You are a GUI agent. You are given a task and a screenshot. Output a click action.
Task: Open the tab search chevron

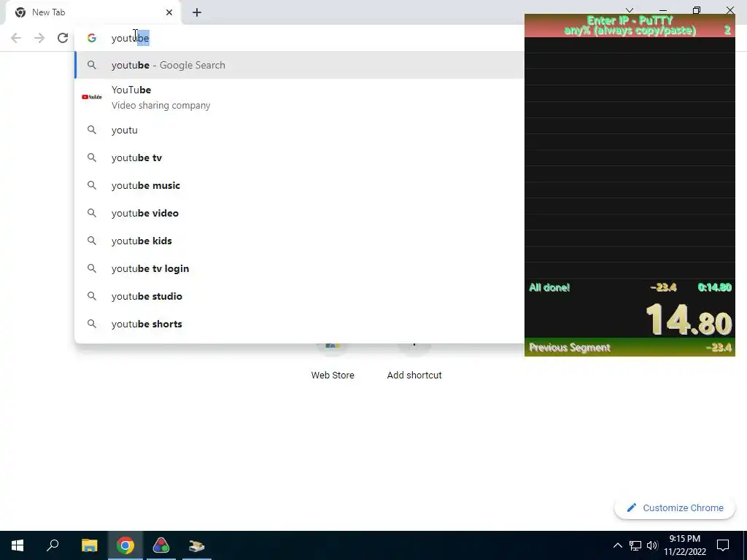pos(630,10)
